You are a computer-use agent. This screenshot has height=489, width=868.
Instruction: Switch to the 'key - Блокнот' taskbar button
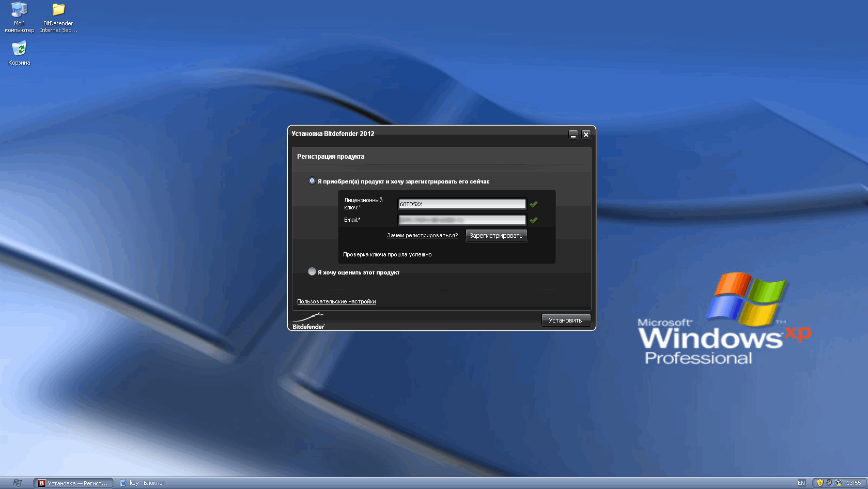pyautogui.click(x=143, y=483)
